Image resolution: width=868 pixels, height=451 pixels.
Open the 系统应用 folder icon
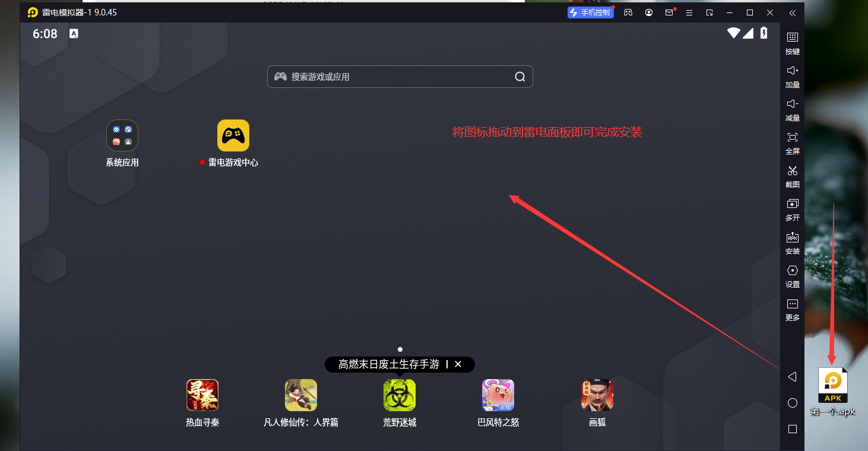[x=122, y=135]
